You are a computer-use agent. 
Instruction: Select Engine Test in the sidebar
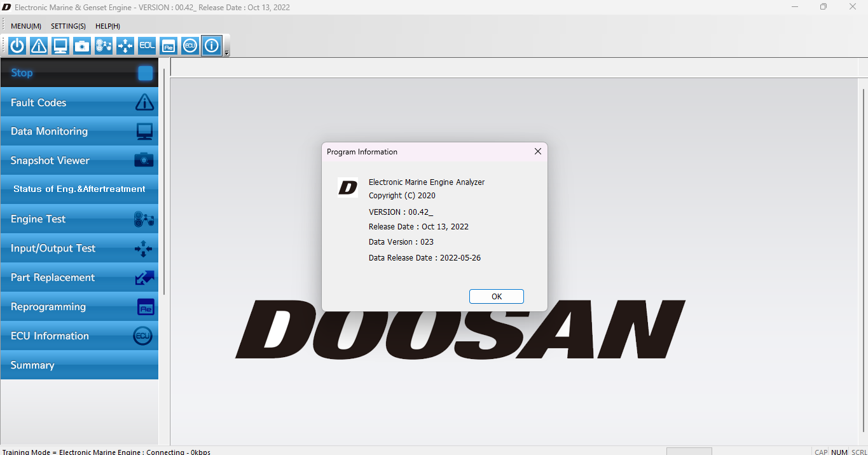click(x=79, y=219)
